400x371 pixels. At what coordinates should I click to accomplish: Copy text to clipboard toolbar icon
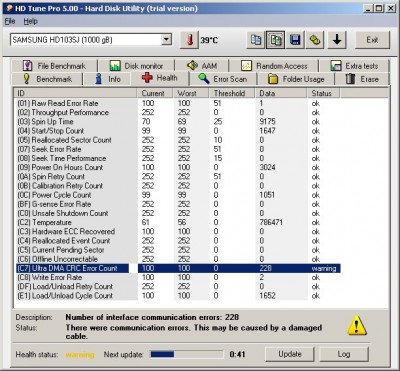click(x=256, y=40)
